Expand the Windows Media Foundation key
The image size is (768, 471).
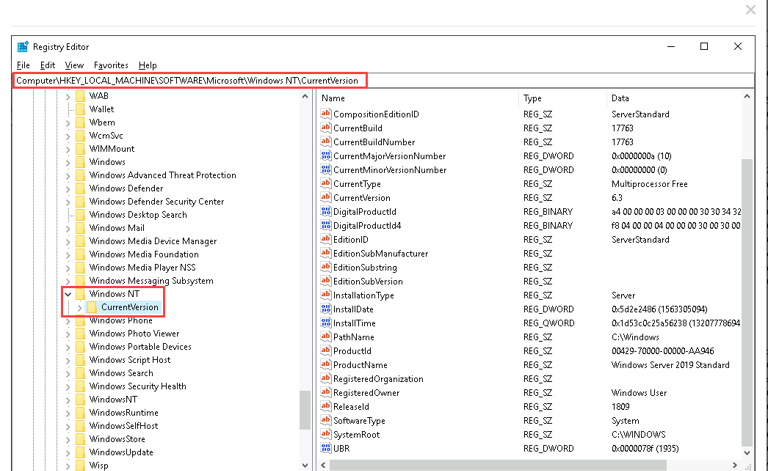pyautogui.click(x=68, y=255)
